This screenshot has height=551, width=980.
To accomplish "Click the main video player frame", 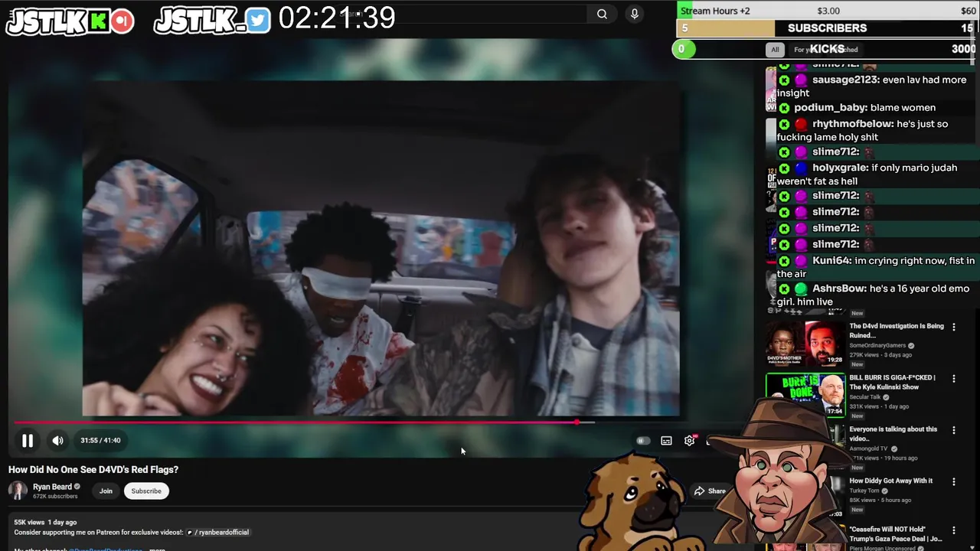I will tap(381, 247).
